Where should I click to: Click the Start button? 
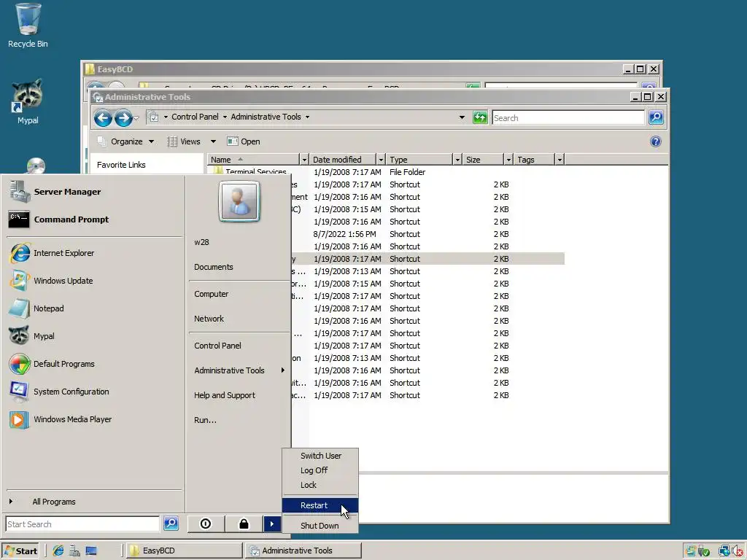pos(20,551)
